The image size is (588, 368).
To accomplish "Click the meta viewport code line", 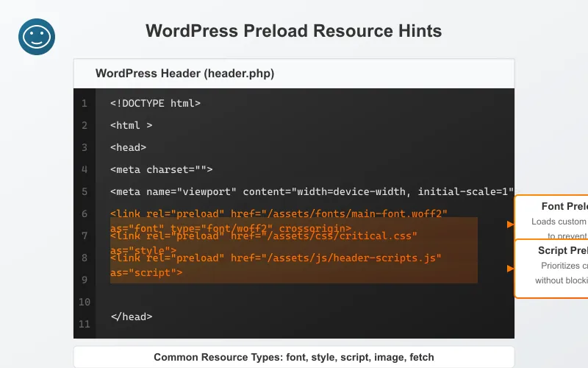I will pyautogui.click(x=312, y=192).
